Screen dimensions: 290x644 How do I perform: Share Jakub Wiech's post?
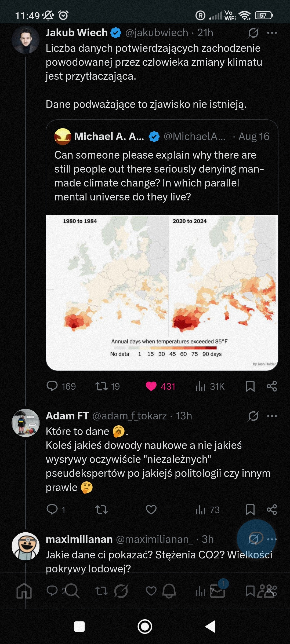click(271, 386)
